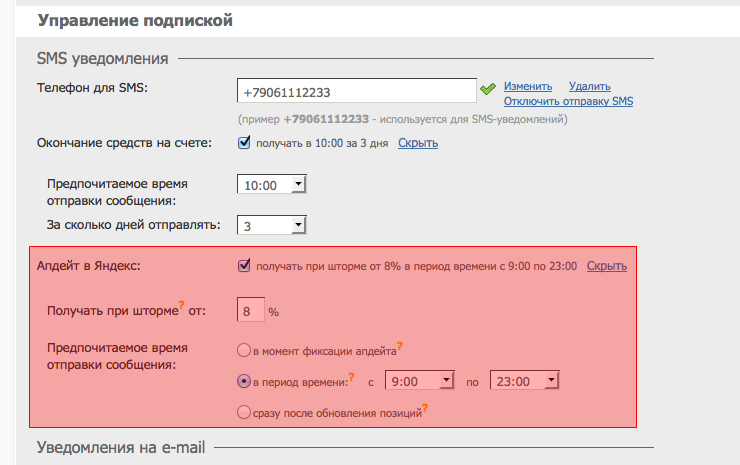Open the period start time dropdown showing 9:00
The image size is (740, 465).
(x=421, y=381)
